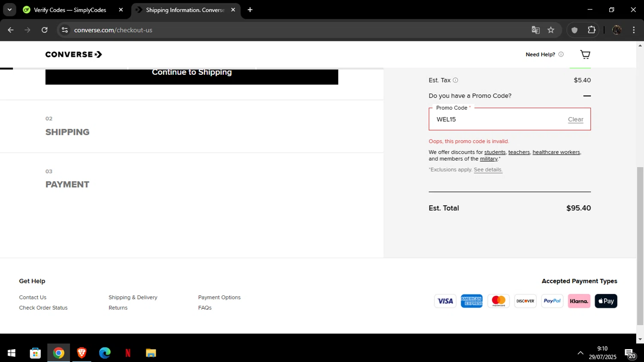Viewport: 644px width, 362px height.
Task: View site information icon in address bar
Action: (65, 30)
